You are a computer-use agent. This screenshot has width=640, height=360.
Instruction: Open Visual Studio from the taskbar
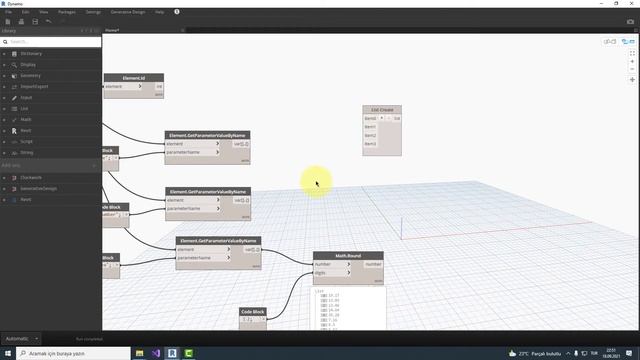tap(156, 353)
